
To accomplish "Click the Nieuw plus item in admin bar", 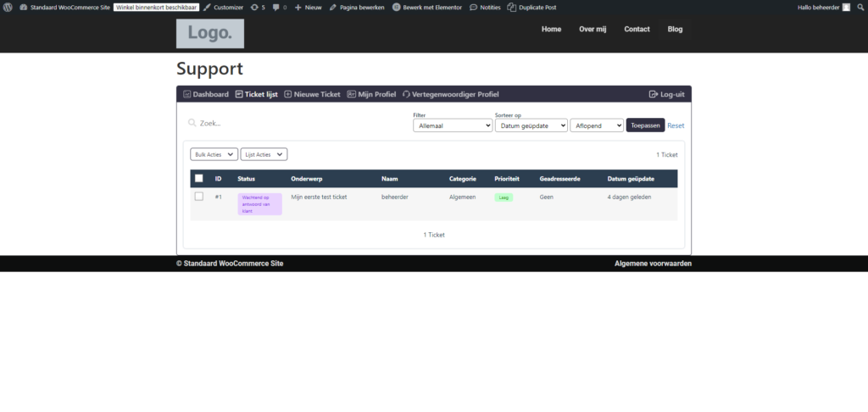I will (x=309, y=7).
